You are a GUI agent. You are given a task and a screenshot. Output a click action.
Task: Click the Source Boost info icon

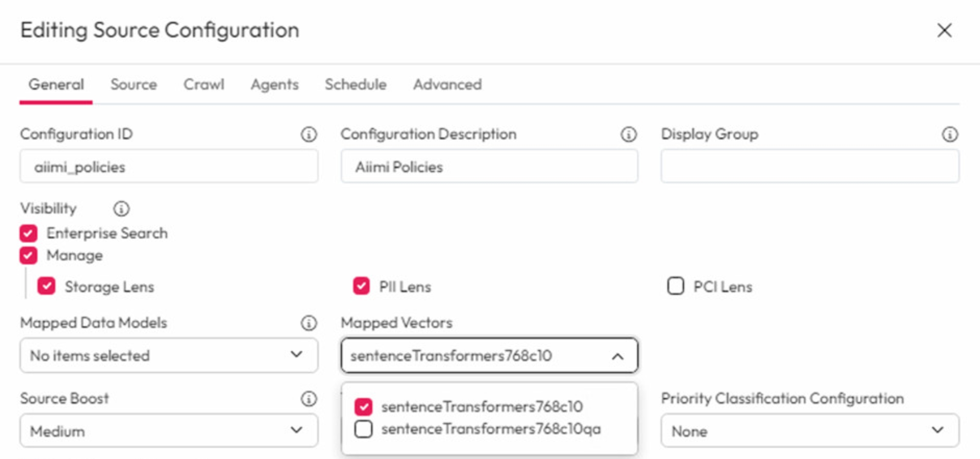tap(309, 399)
